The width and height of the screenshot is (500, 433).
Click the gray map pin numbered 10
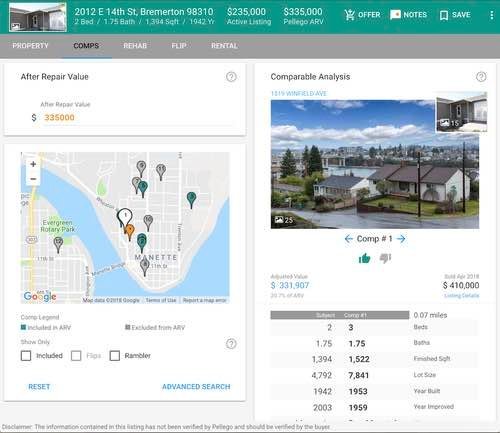pos(148,222)
